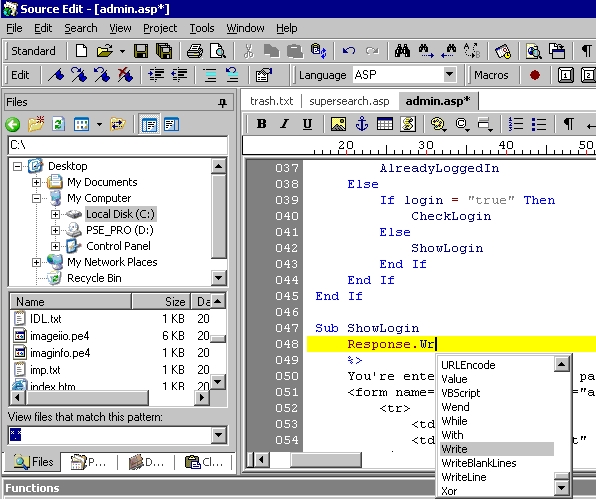Open the Search menu

click(81, 29)
